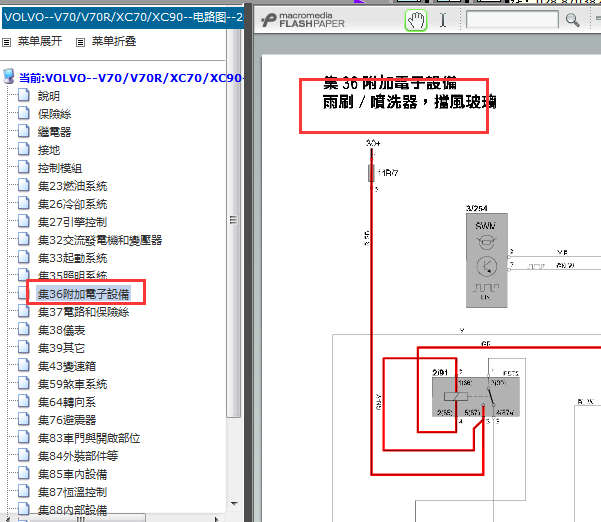Click 菜单折叠 to collapse the menu
Screen dimensions: 601x522
tap(114, 41)
